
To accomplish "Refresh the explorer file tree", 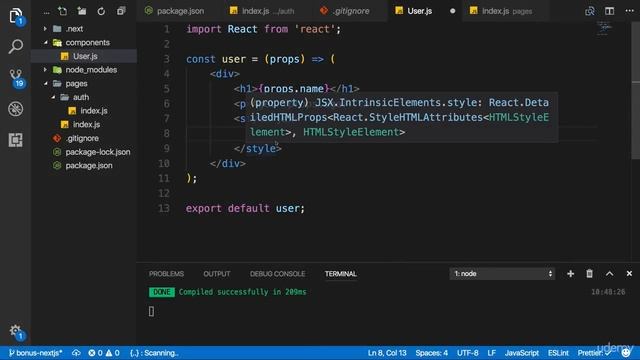I will coord(101,11).
